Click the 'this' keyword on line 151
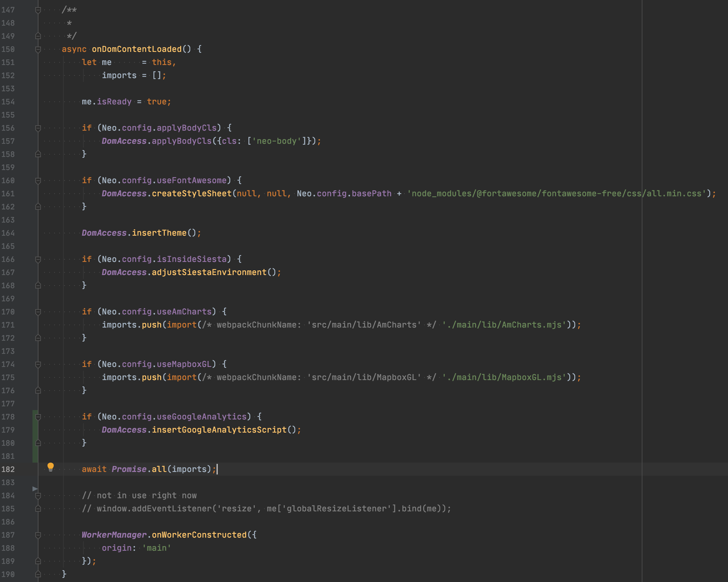This screenshot has height=582, width=728. [162, 62]
